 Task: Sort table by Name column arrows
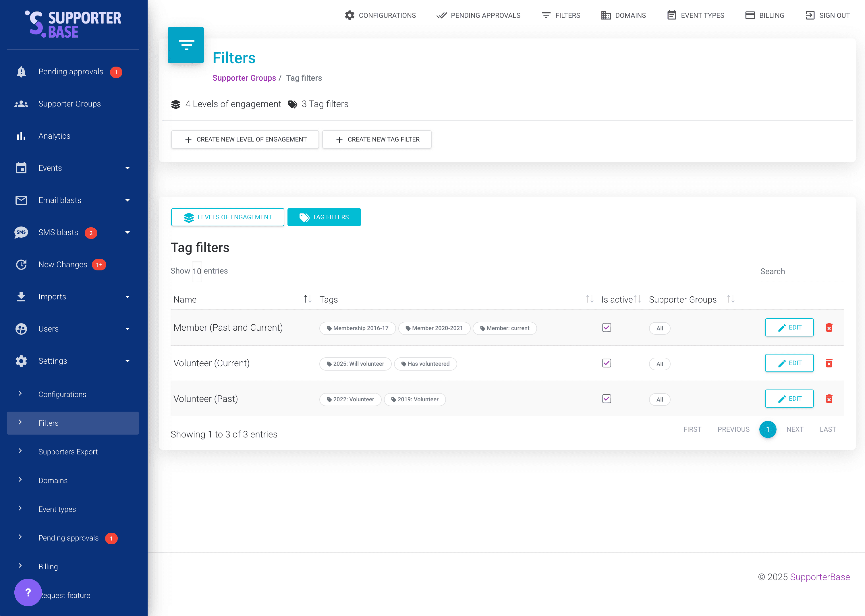point(307,299)
